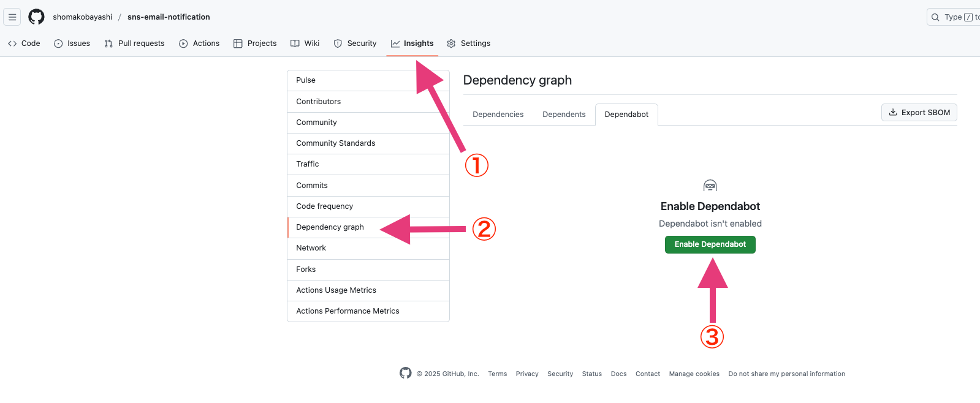Open the Wiki tab
This screenshot has height=403, width=980.
305,43
